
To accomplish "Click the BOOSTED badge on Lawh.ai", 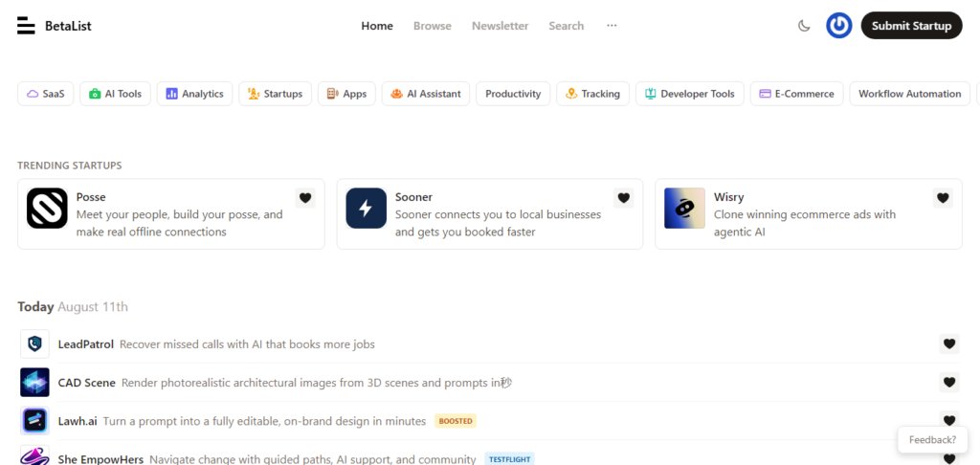I will 456,421.
